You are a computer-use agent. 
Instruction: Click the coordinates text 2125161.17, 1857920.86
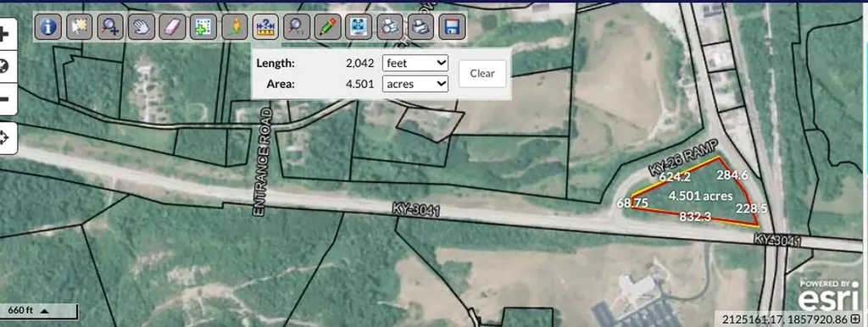[785, 319]
